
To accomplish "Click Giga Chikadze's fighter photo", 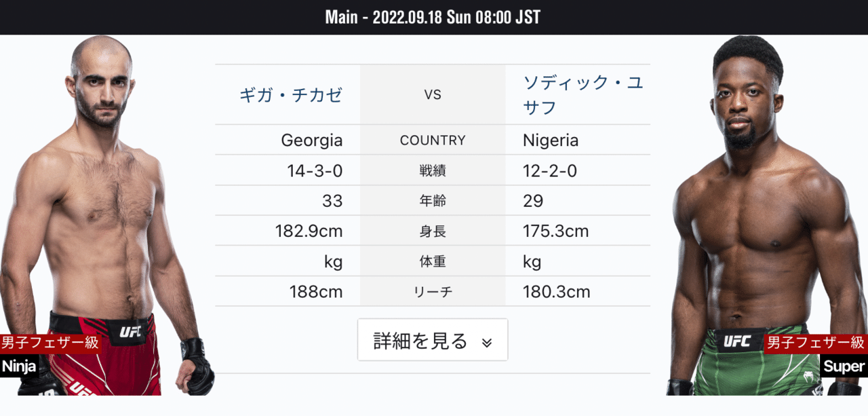I will pos(108,204).
